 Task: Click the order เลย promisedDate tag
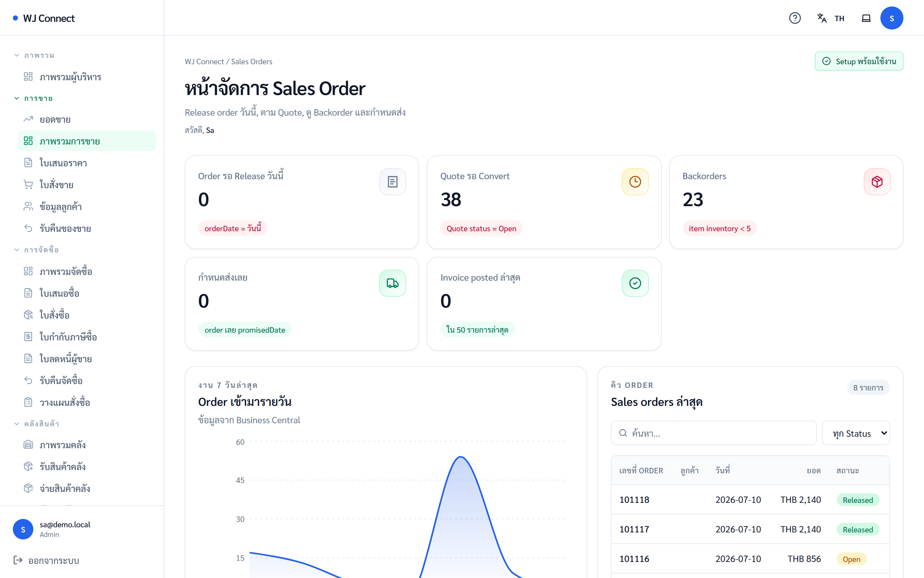coord(245,330)
